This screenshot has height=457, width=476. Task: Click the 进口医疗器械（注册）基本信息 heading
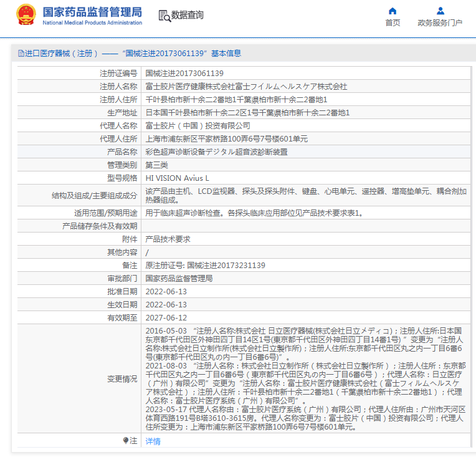tap(130, 54)
